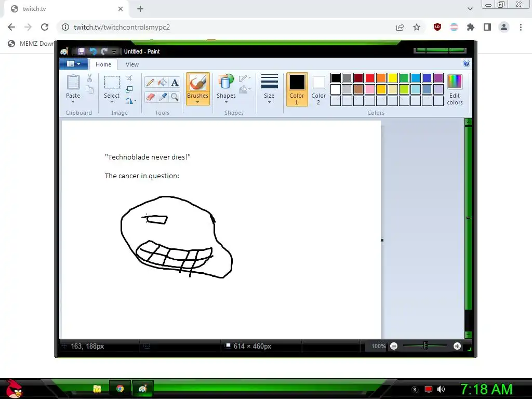The width and height of the screenshot is (532, 399).
Task: Click the share page icon in address bar
Action: point(400,27)
